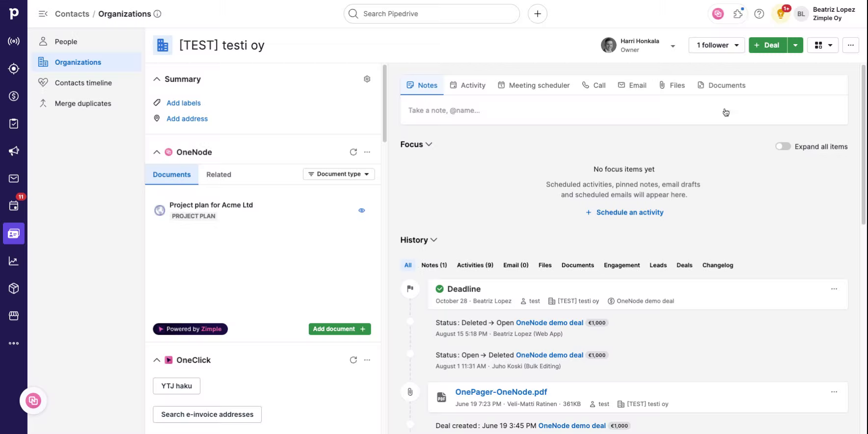This screenshot has height=434, width=868.
Task: Open OnePager-OneNode.pdf file link
Action: (501, 392)
